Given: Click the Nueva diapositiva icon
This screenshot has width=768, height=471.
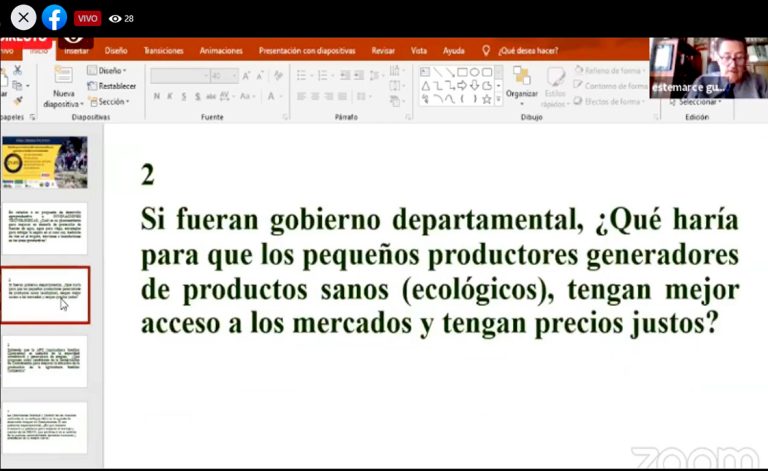Looking at the screenshot, I should pyautogui.click(x=64, y=74).
